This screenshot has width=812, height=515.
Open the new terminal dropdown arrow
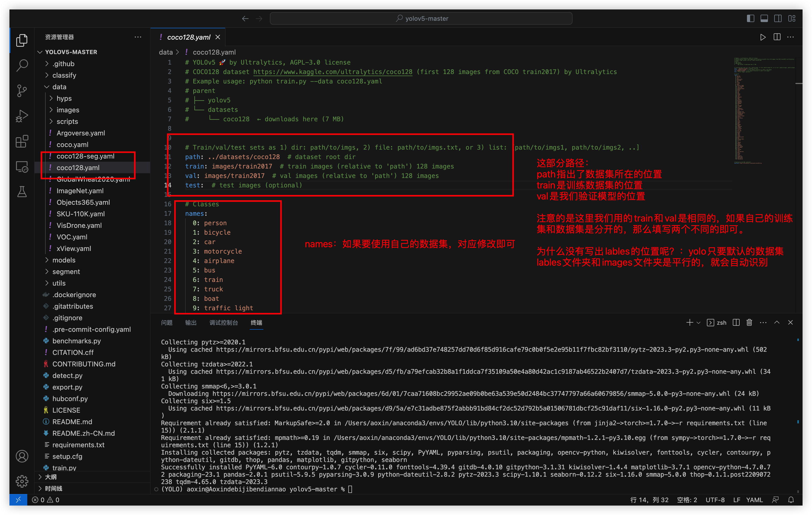click(x=699, y=323)
